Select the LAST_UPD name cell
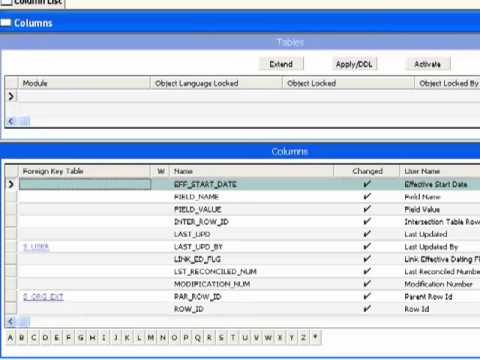 pos(251,234)
